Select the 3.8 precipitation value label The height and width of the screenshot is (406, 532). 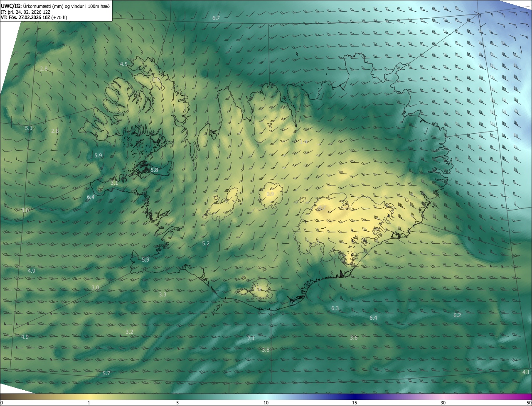pos(266,350)
